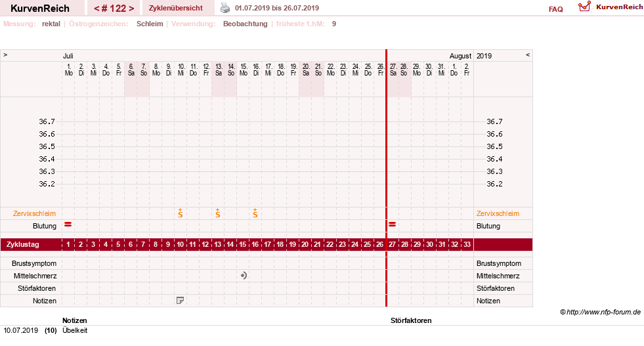The height and width of the screenshot is (346, 644).
Task: Open the KurvenReich logo link
Action: 611,7
